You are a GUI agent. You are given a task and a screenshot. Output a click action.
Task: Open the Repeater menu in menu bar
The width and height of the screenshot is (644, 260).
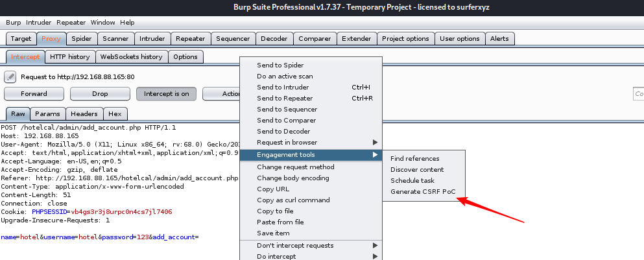[71, 23]
